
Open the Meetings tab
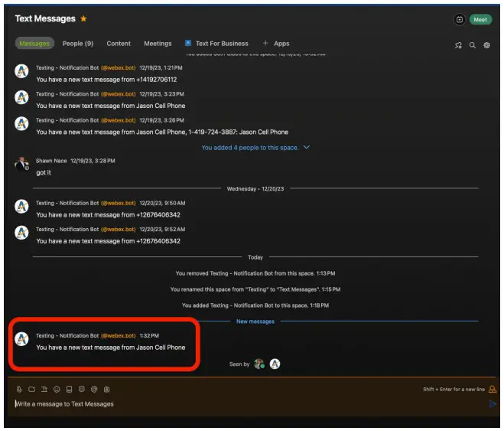pos(158,44)
